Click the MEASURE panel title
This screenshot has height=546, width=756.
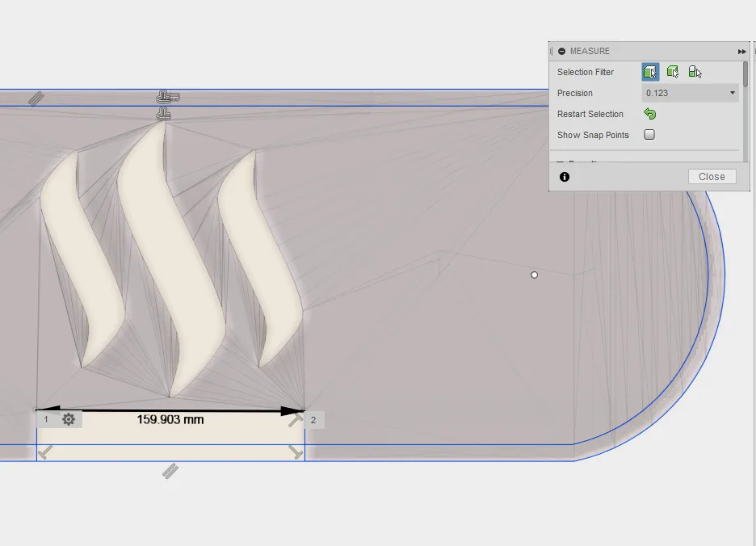point(590,51)
